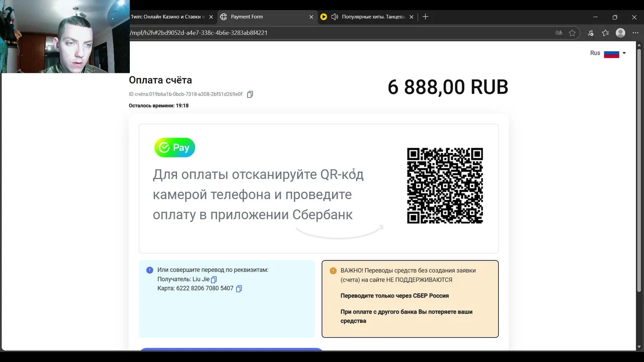Click the page vertical scrollbar
Viewport: 644px width, 362px height.
point(639,171)
